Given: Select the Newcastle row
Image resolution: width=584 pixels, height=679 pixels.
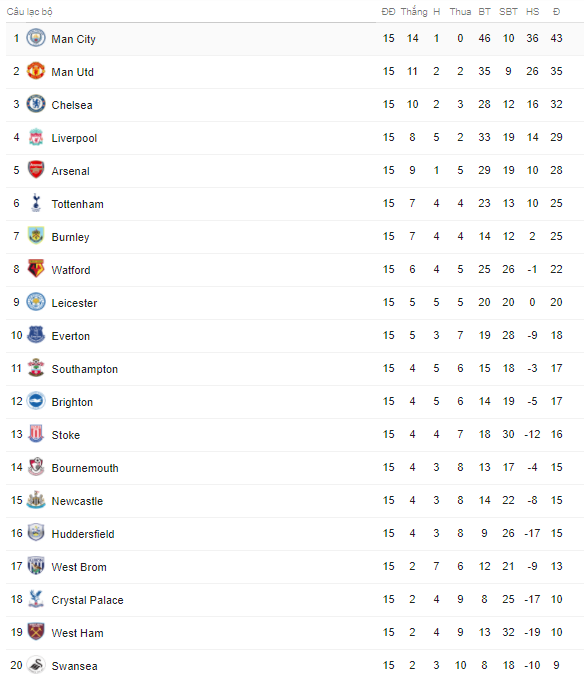Looking at the screenshot, I should 295,501.
